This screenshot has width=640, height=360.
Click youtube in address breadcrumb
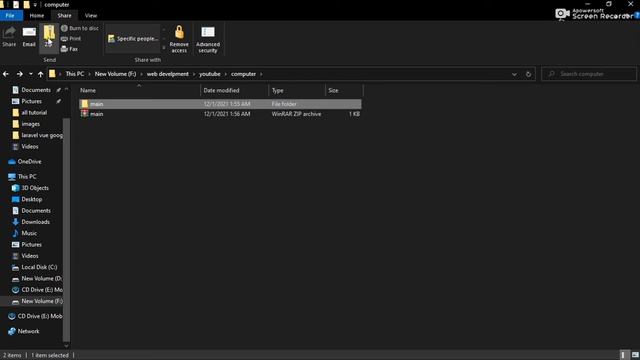[x=210, y=74]
